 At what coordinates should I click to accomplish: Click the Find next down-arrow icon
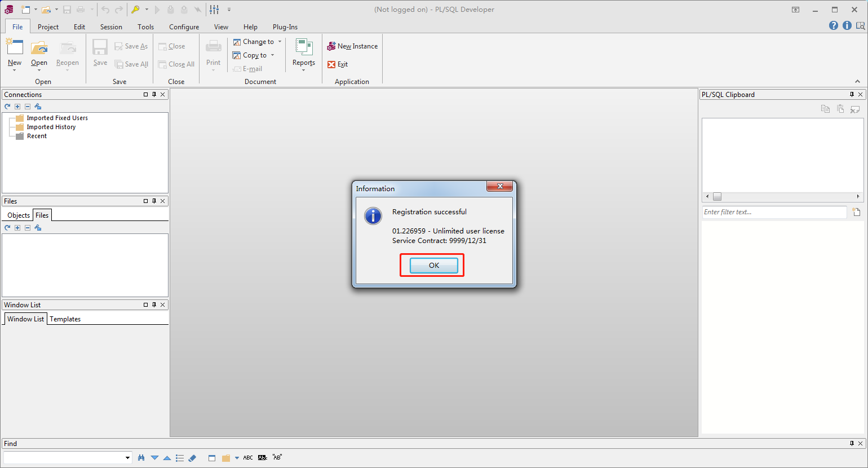(x=154, y=458)
